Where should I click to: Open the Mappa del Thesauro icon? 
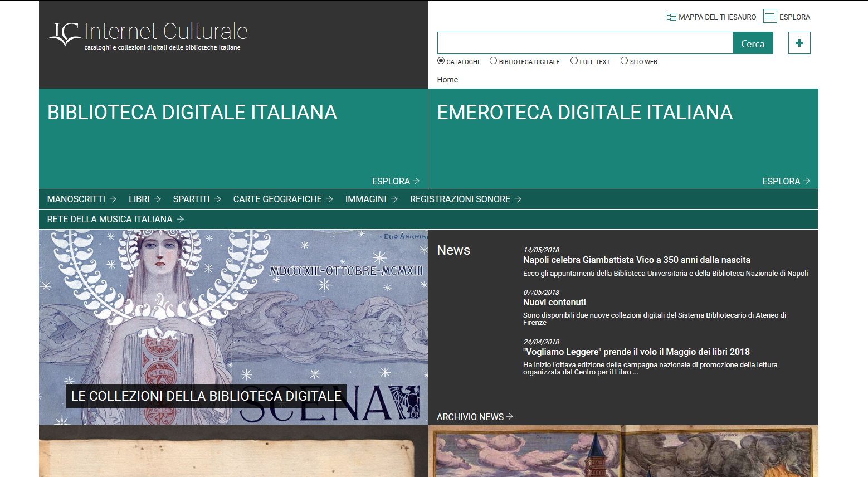671,17
